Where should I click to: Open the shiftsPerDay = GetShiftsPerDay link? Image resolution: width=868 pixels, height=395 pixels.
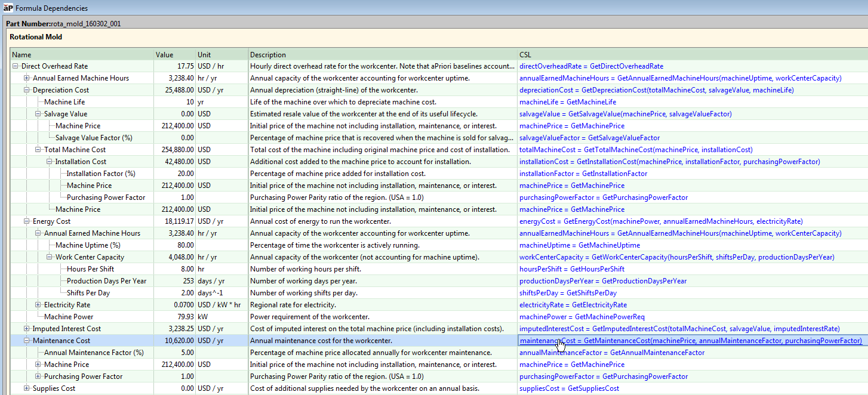[x=568, y=293]
